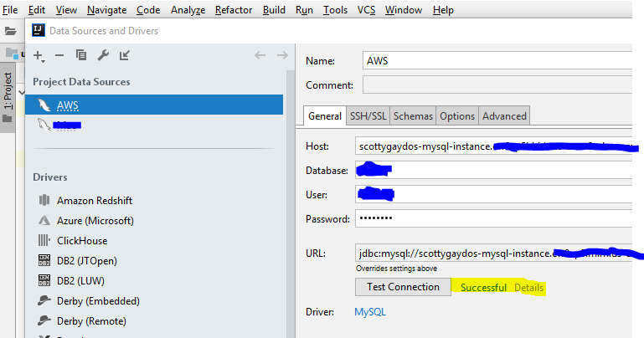
Task: Select the AWS data source
Action: pyautogui.click(x=68, y=105)
